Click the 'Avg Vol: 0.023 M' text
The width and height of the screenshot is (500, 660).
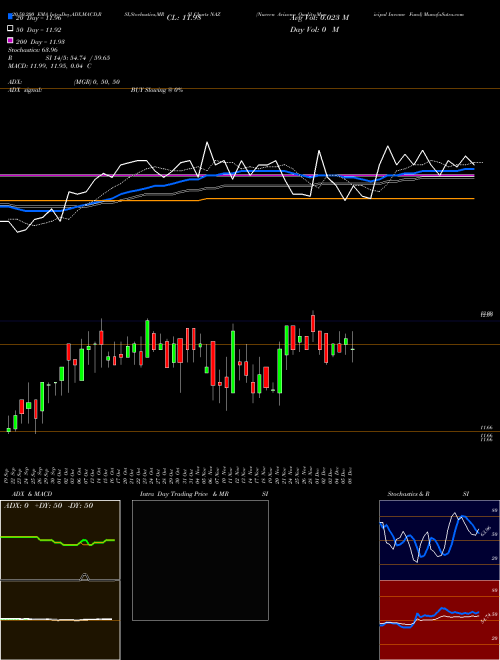coord(319,18)
